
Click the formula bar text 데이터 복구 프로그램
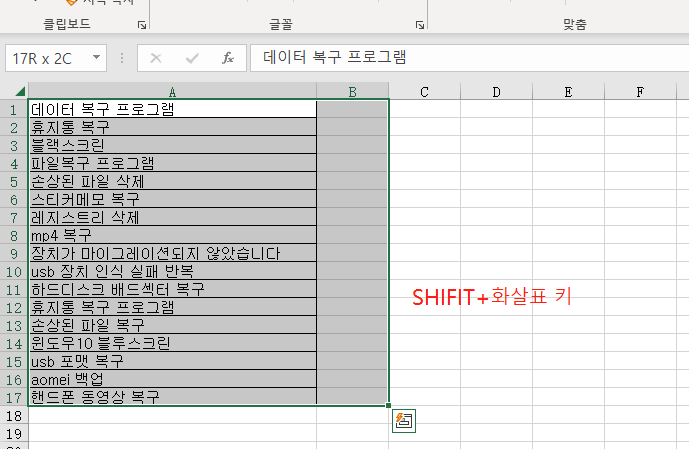(x=334, y=58)
